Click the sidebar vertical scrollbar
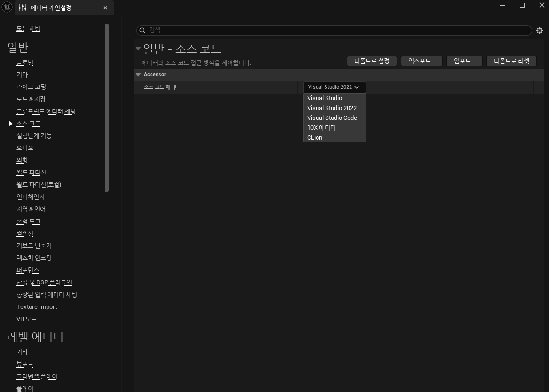The width and height of the screenshot is (549, 392). pyautogui.click(x=107, y=108)
